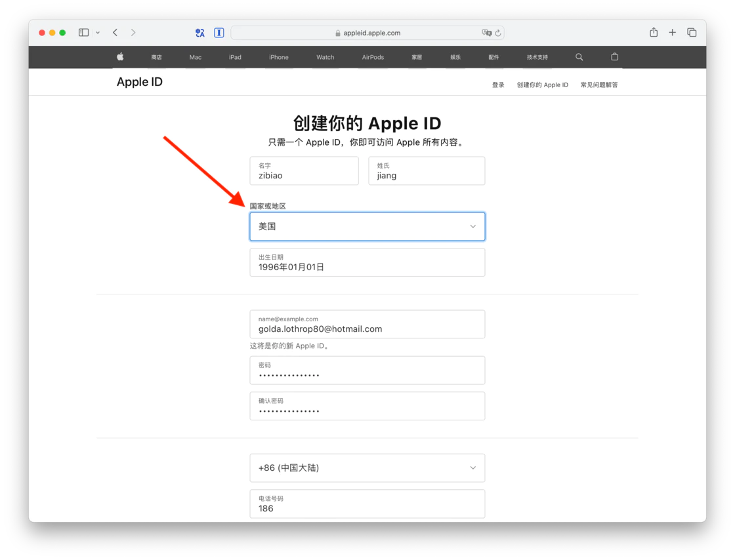Screen dimensions: 735x560
Task: Open the search magnifier in Apple nav
Action: (x=579, y=56)
